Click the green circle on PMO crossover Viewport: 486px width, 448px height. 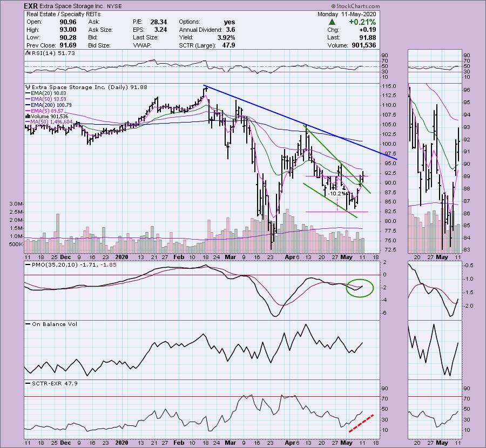tap(360, 288)
